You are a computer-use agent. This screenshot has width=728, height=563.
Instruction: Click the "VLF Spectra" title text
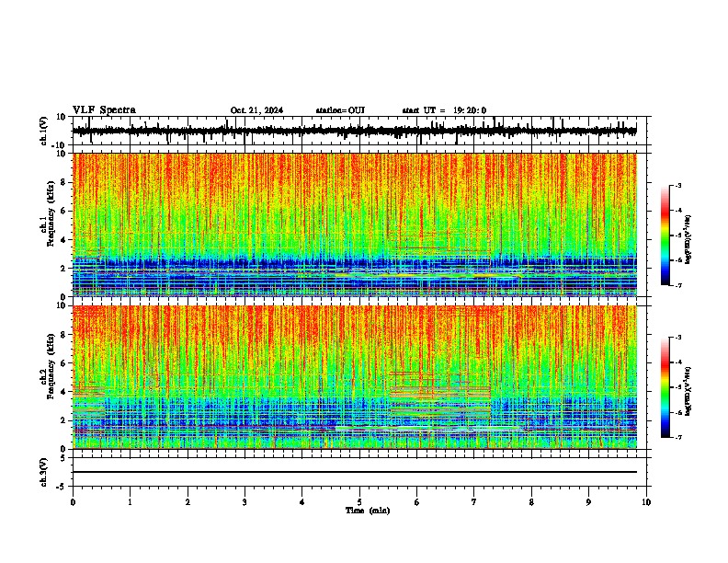point(104,110)
